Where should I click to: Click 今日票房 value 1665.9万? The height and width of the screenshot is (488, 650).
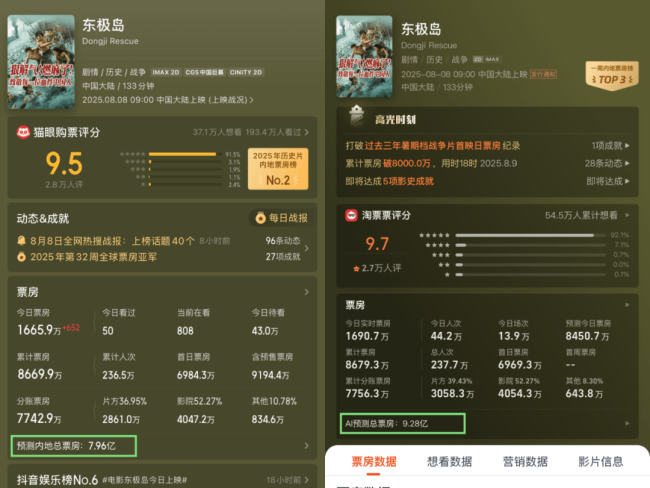tap(39, 330)
